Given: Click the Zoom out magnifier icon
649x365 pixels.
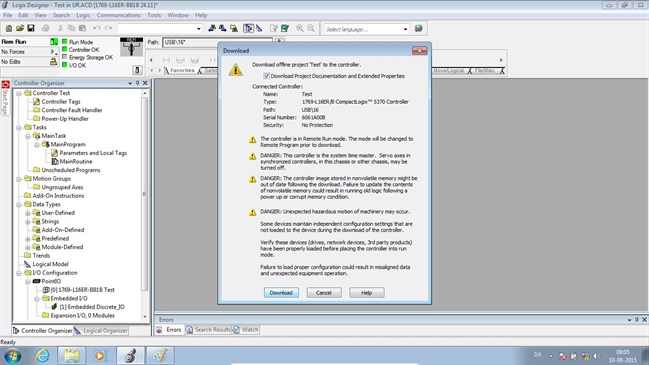Looking at the screenshot, I should [311, 29].
